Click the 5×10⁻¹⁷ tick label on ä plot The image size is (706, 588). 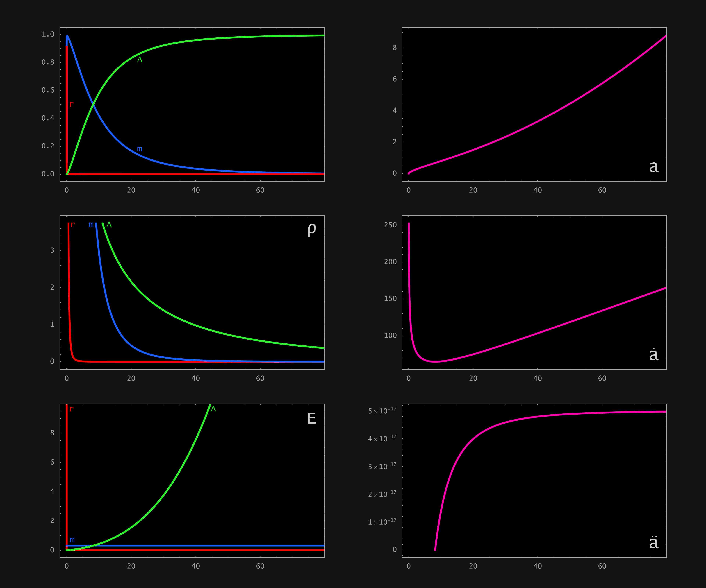click(x=382, y=411)
